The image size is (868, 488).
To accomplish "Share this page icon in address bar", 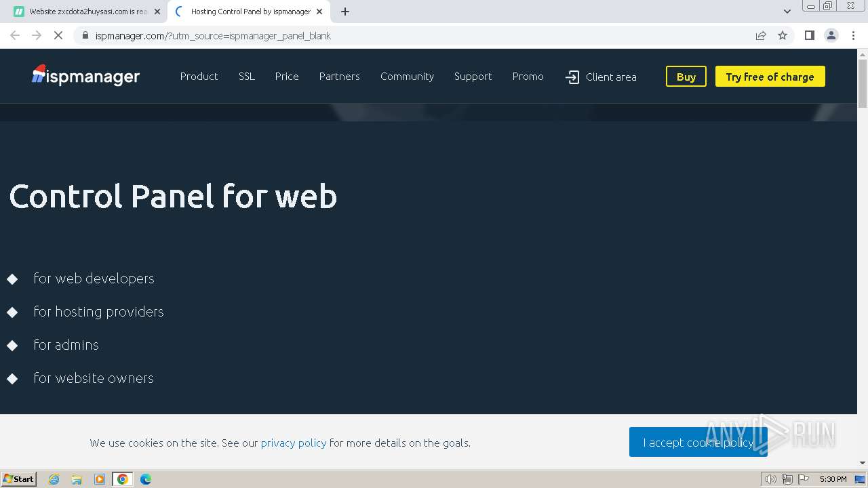I will click(x=761, y=35).
